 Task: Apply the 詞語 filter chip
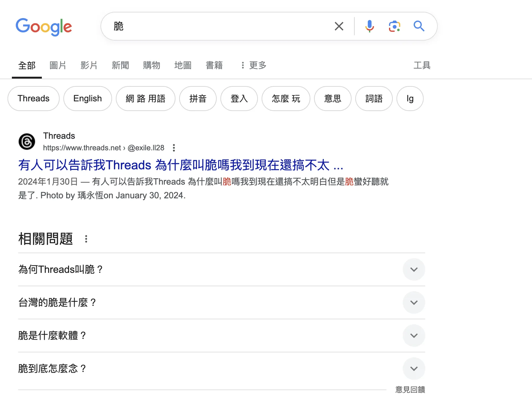(x=374, y=99)
